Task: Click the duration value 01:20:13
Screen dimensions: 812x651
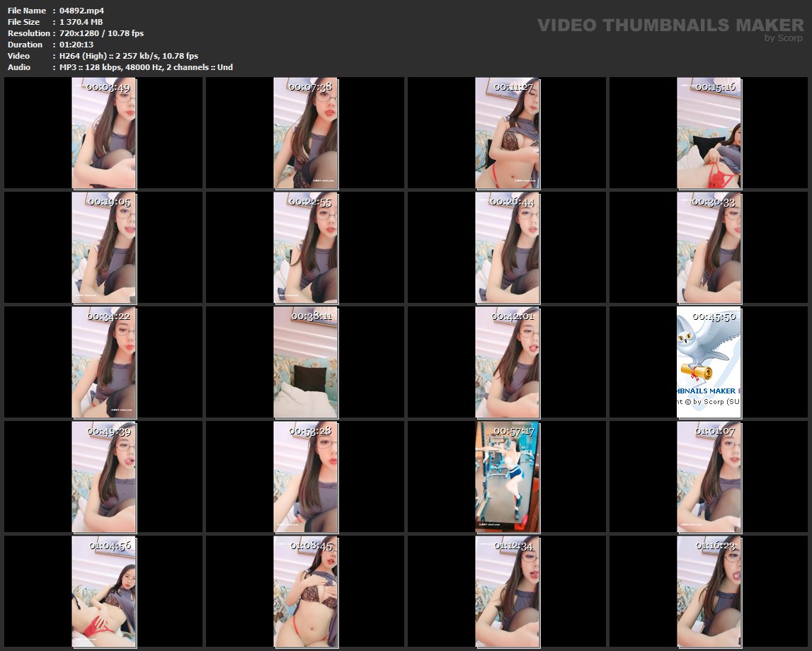Action: coord(76,45)
